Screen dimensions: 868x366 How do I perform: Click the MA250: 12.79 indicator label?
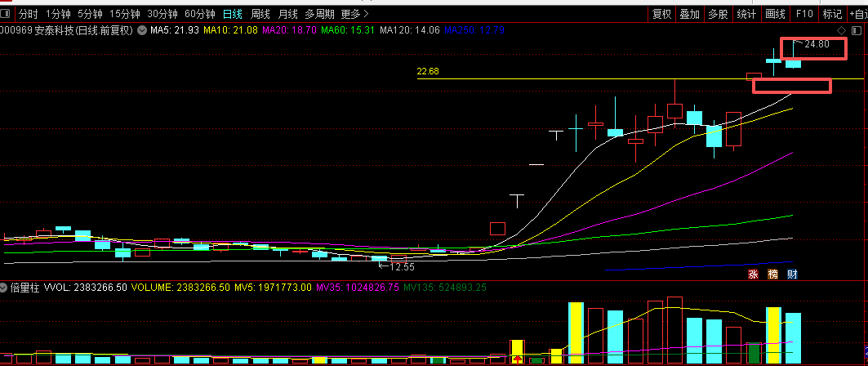pos(474,30)
